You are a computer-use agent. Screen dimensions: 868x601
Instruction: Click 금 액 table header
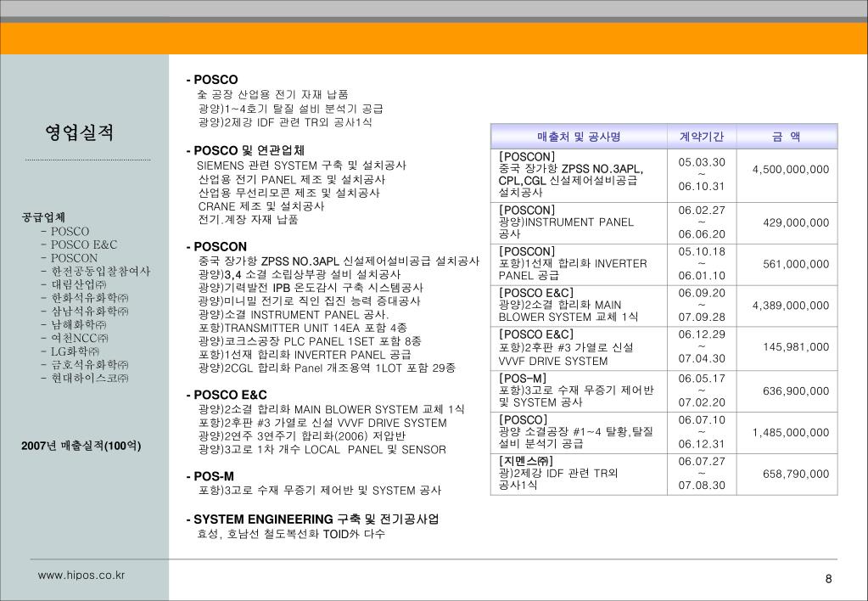pyautogui.click(x=786, y=137)
